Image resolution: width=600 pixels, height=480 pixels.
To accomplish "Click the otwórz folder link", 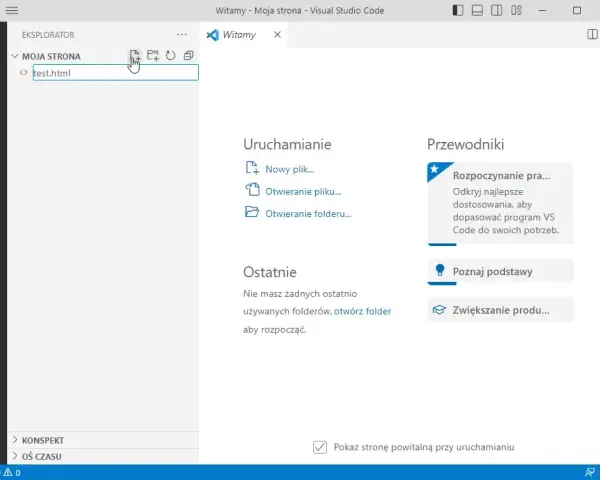I will point(362,312).
